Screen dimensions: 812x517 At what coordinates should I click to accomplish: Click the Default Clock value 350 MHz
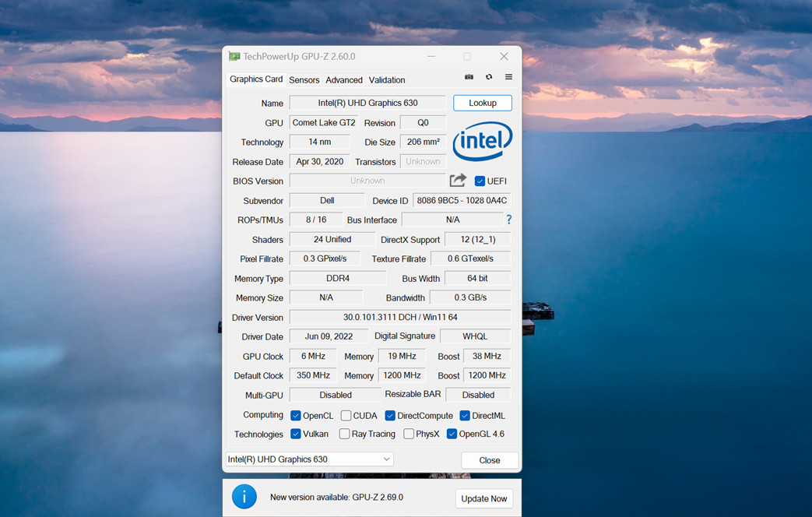pyautogui.click(x=313, y=375)
